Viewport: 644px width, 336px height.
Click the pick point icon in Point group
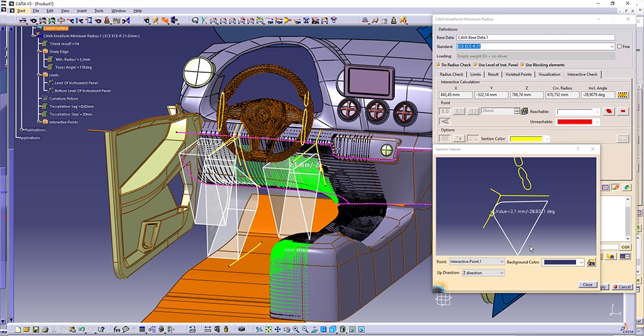click(524, 111)
